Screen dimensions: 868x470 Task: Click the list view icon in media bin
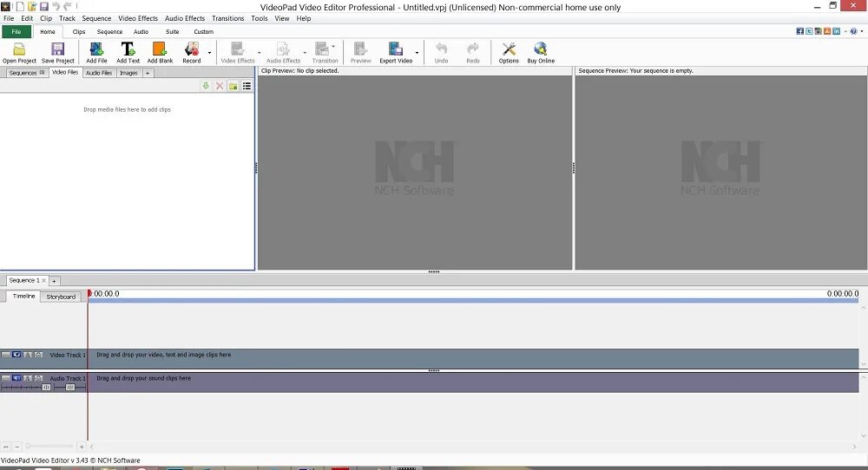[247, 86]
